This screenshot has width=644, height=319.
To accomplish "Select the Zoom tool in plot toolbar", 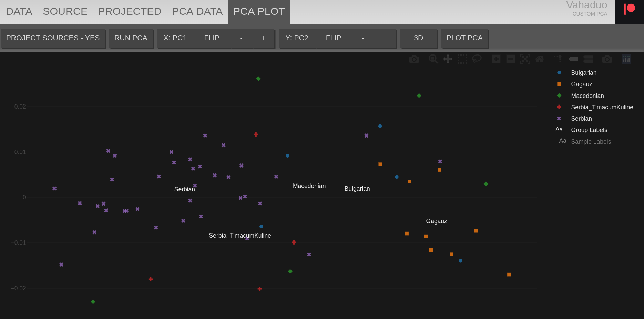I will [x=433, y=59].
